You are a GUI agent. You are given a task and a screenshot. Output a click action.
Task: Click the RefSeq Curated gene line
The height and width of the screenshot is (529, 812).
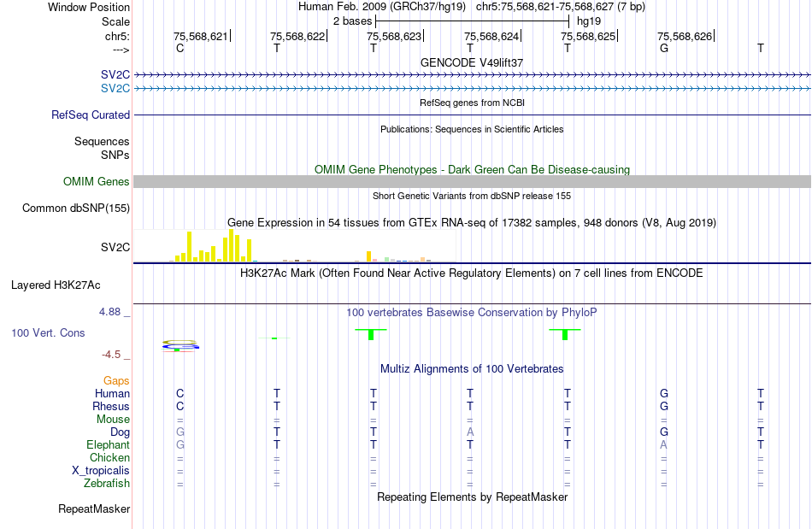coord(472,115)
